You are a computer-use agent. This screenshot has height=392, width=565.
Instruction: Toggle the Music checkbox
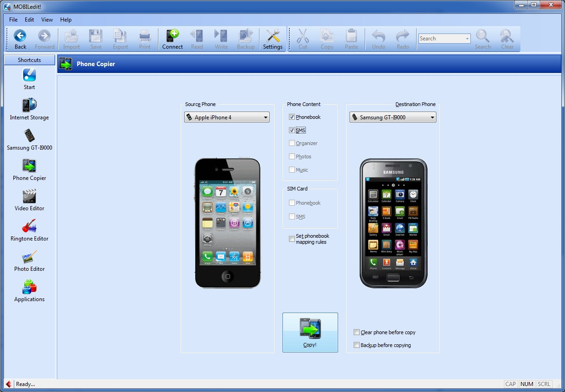coord(292,170)
